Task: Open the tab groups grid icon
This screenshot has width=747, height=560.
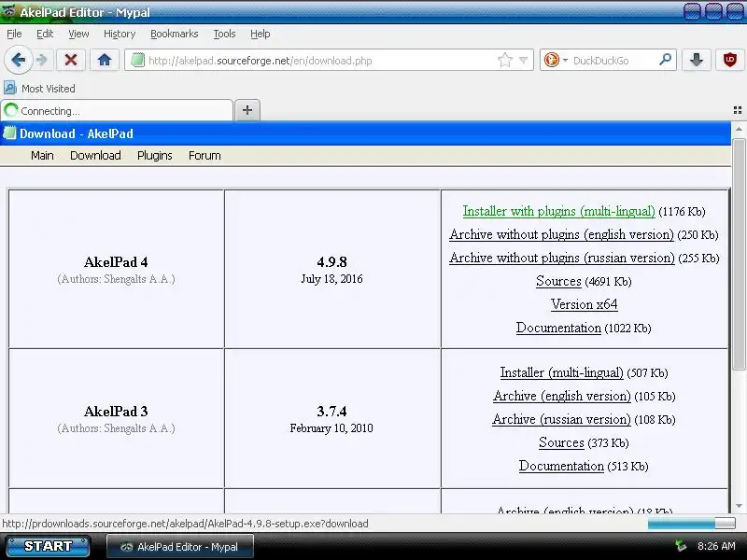Action: pos(738,110)
